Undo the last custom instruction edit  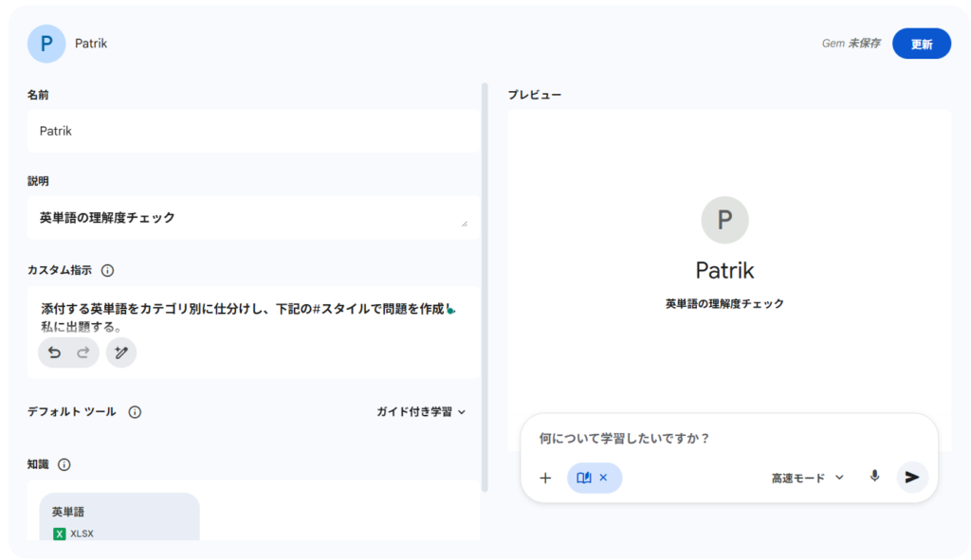pyautogui.click(x=55, y=352)
